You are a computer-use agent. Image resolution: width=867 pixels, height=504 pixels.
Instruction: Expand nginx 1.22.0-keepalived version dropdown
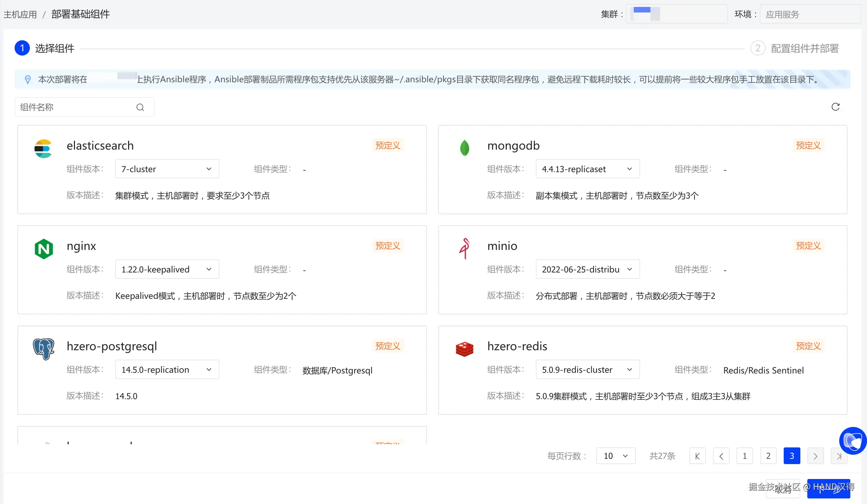coord(167,269)
